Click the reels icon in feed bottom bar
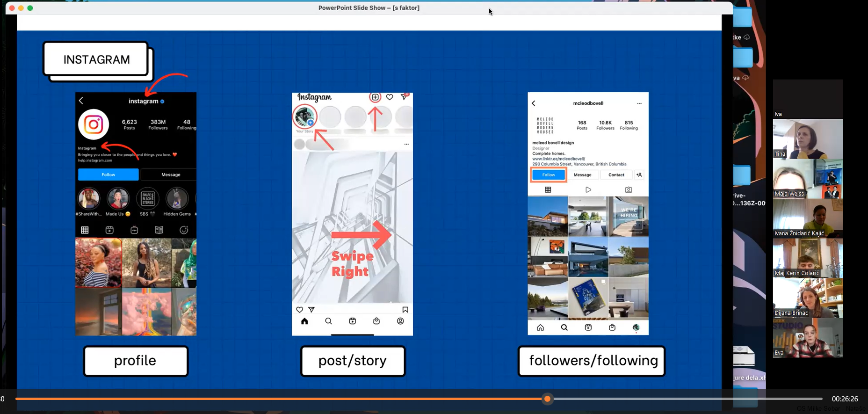Image resolution: width=868 pixels, height=414 pixels. 353,321
